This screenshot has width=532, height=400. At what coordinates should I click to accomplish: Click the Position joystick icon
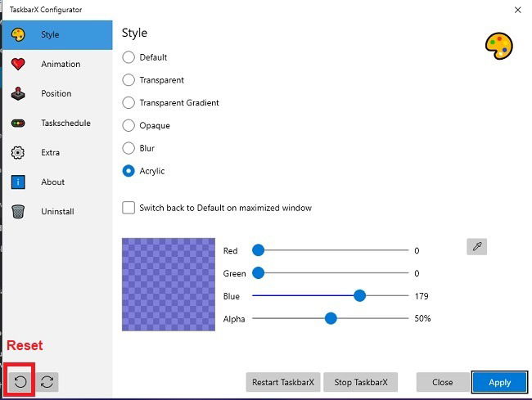point(18,93)
